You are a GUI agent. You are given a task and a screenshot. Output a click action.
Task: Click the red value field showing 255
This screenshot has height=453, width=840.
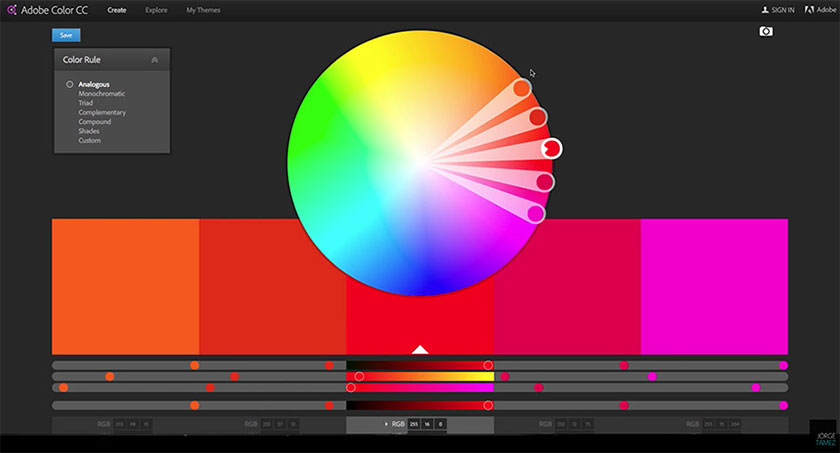click(413, 424)
